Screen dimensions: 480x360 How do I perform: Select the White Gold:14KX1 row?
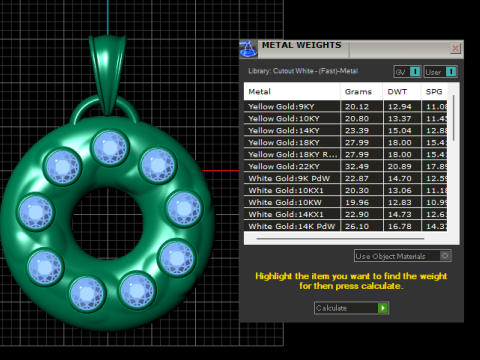(345, 215)
